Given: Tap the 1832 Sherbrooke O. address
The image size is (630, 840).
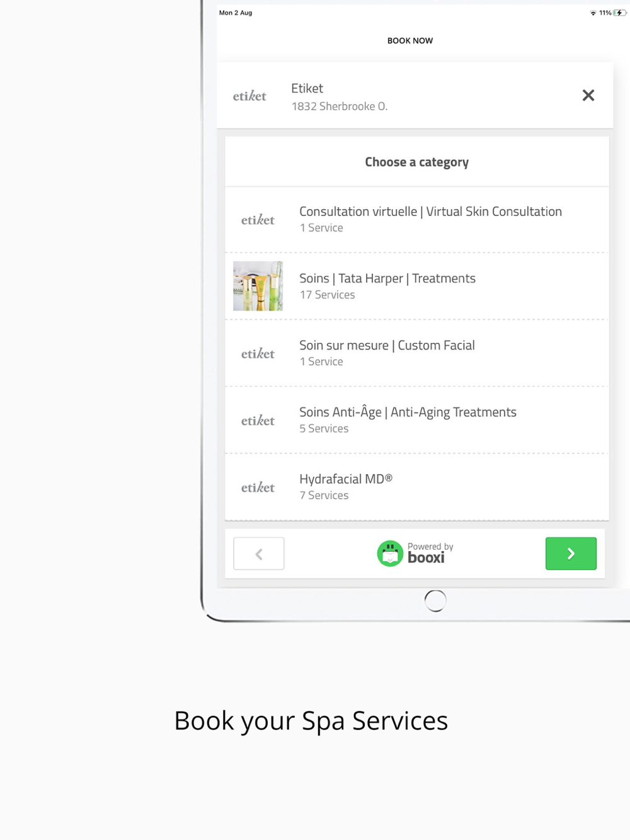Looking at the screenshot, I should pos(340,106).
